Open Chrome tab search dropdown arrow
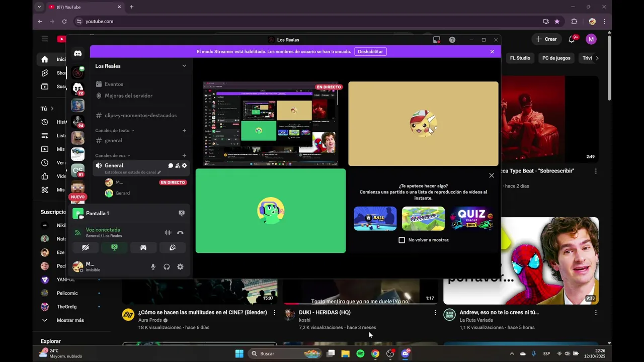Image resolution: width=644 pixels, height=362 pixels. pos(39,7)
